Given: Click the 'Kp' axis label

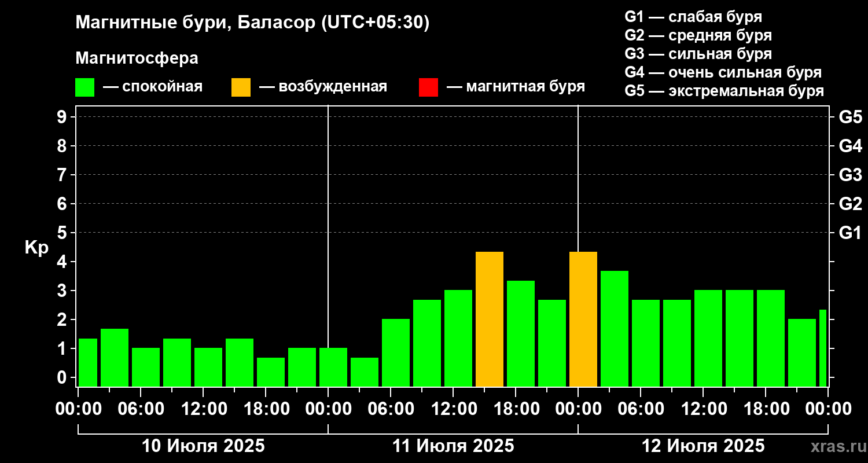Looking at the screenshot, I should tap(36, 247).
